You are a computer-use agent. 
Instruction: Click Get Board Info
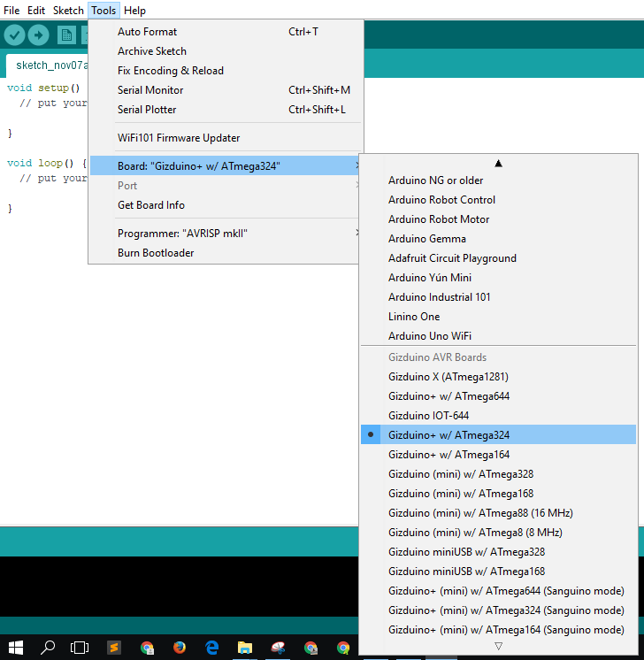tap(226, 205)
